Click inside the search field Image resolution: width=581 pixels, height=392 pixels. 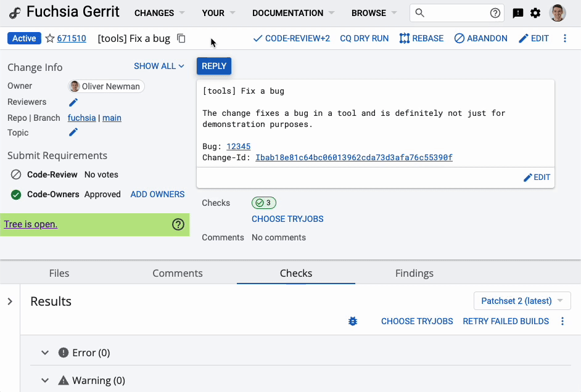click(x=456, y=12)
